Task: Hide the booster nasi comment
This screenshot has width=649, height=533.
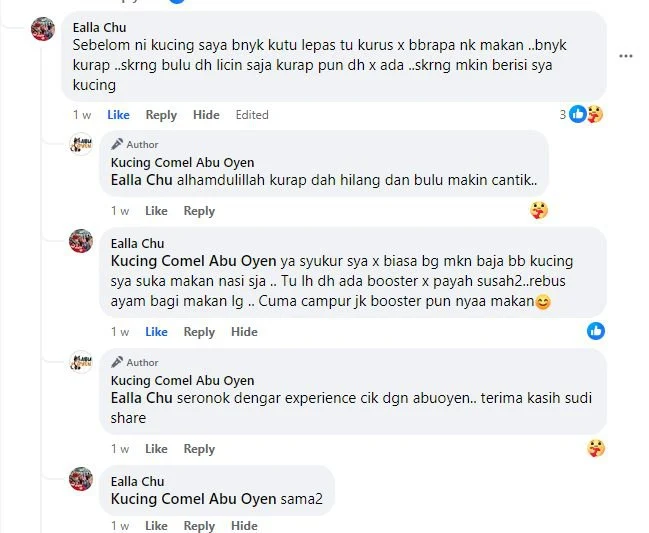Action: click(244, 332)
